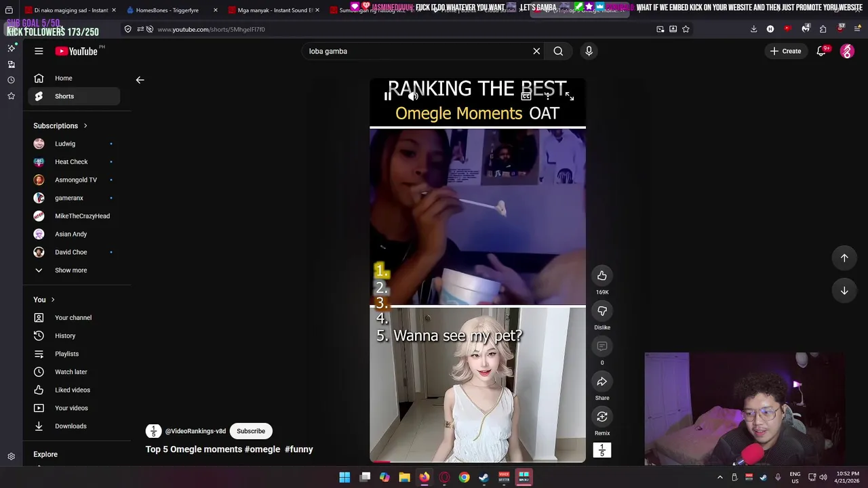Open Asian Andy subscription

click(x=74, y=234)
